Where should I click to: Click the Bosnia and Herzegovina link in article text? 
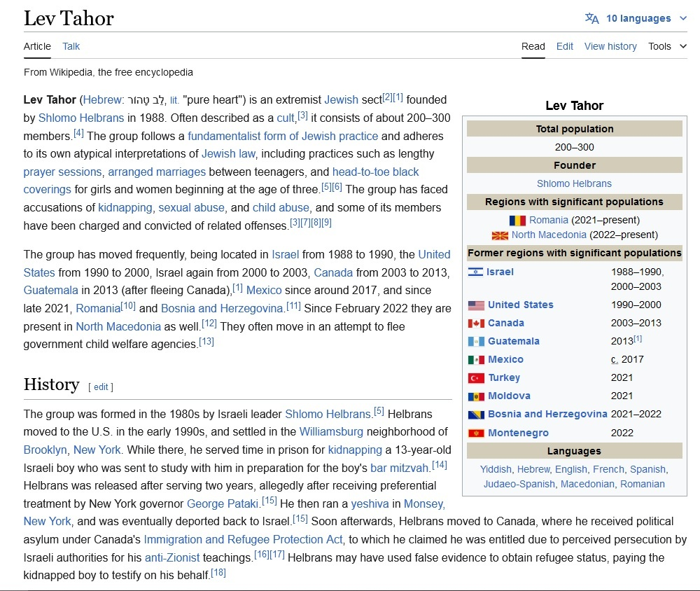click(x=222, y=308)
